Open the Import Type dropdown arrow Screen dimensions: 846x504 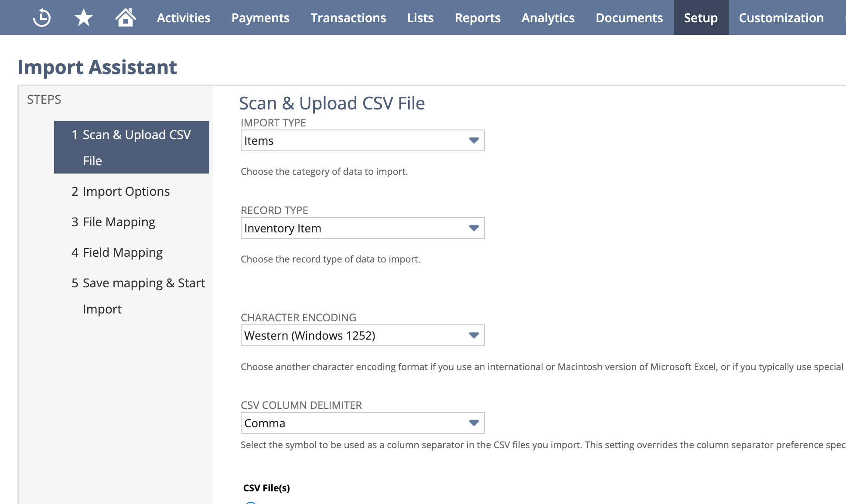point(474,140)
